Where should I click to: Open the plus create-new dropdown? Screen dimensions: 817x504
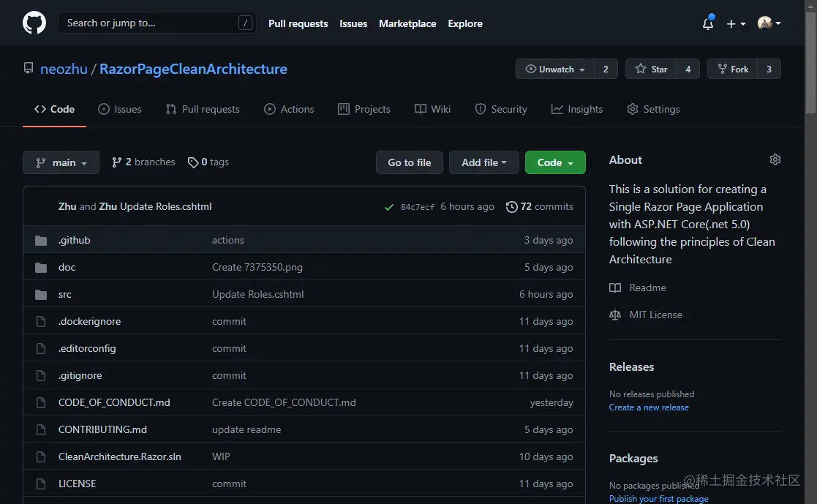[x=736, y=23]
